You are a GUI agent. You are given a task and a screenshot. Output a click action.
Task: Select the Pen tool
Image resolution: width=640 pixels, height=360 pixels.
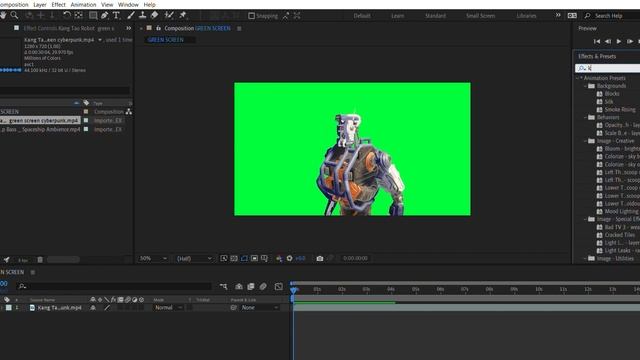coord(104,16)
